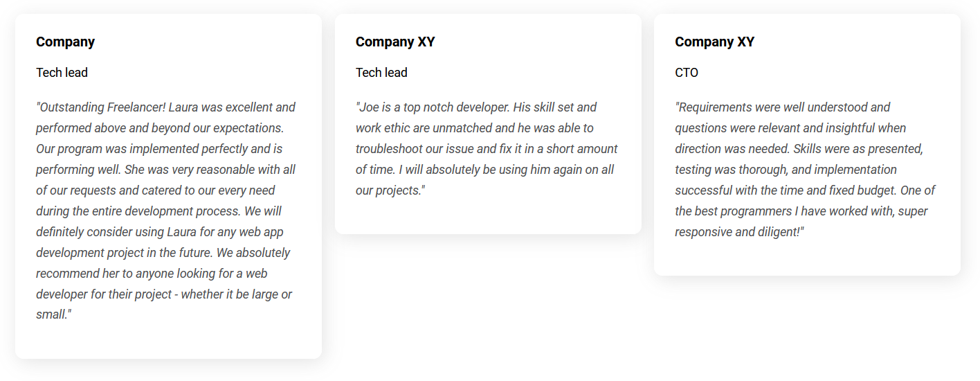Click "Tech lead" label in Laura's testimonial card
This screenshot has width=980, height=381.
(62, 73)
